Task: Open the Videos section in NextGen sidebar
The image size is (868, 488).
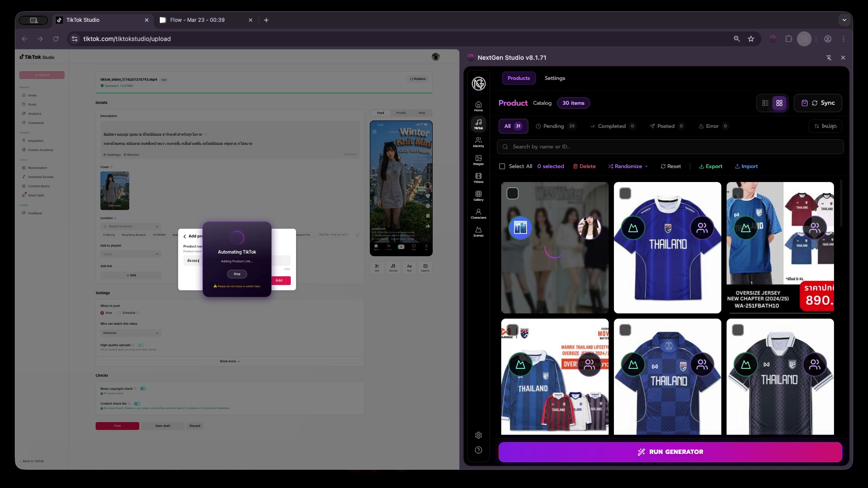Action: (479, 178)
